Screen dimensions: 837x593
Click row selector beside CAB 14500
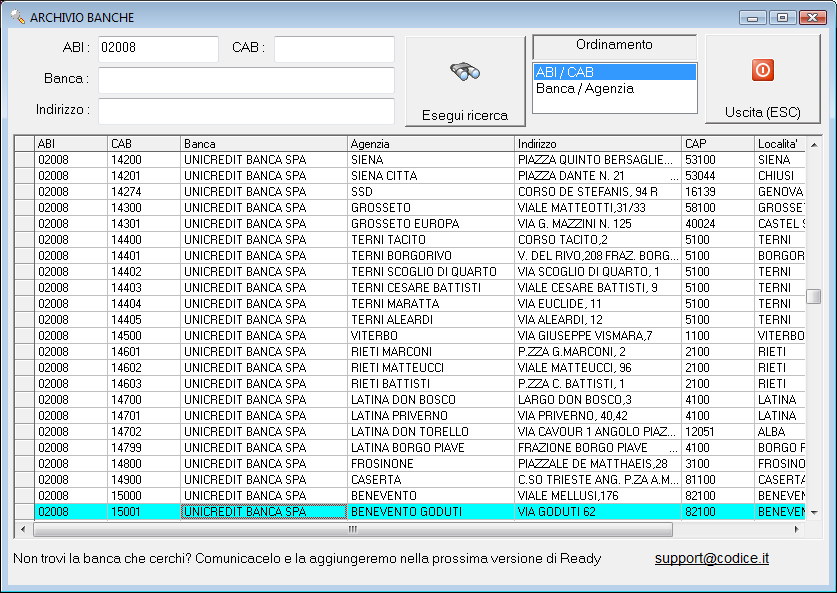coord(25,336)
